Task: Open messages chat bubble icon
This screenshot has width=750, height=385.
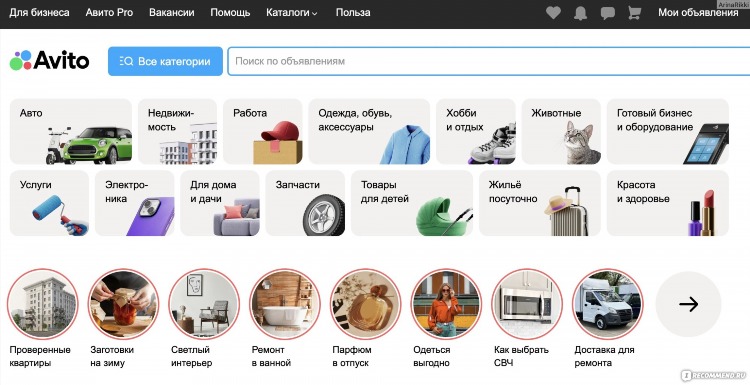Action: 607,13
